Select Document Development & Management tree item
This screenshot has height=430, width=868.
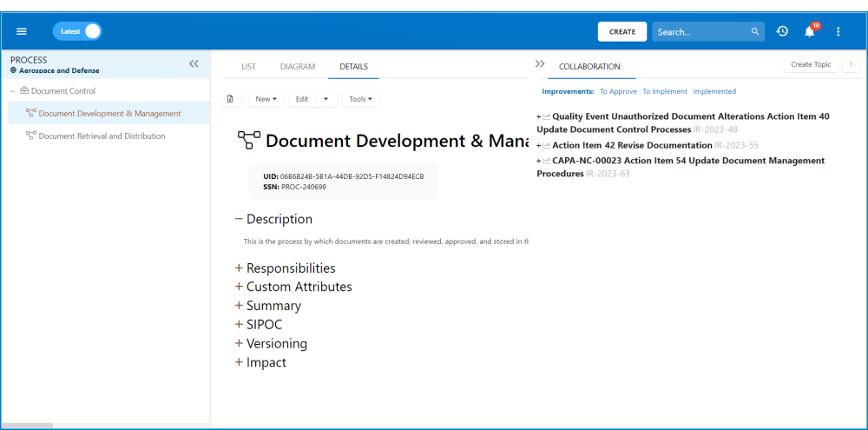pos(109,113)
